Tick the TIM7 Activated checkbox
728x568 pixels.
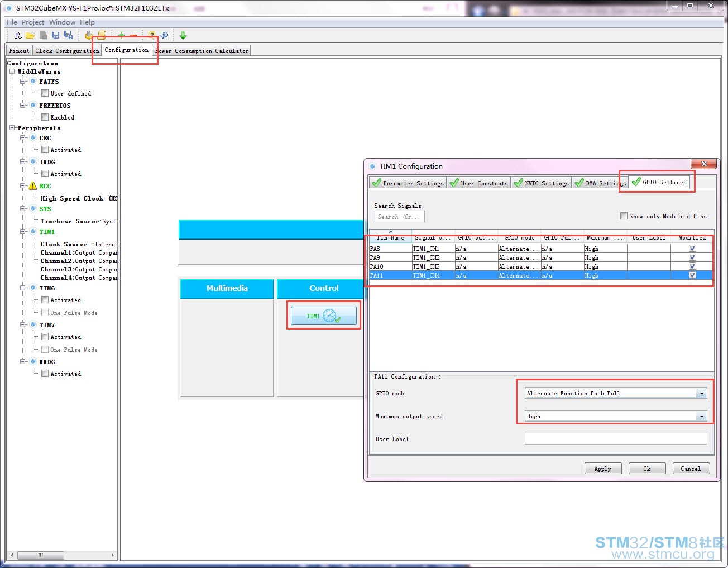(45, 337)
